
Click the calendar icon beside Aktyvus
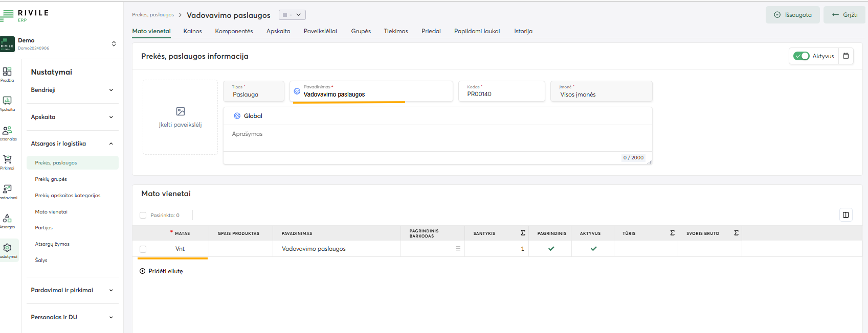click(x=846, y=56)
